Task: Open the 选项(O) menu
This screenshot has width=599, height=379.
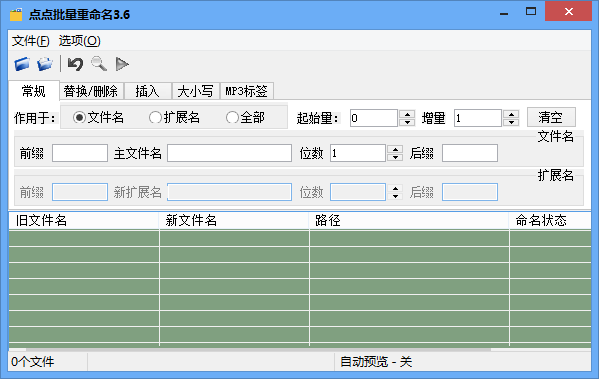Action: (x=79, y=40)
